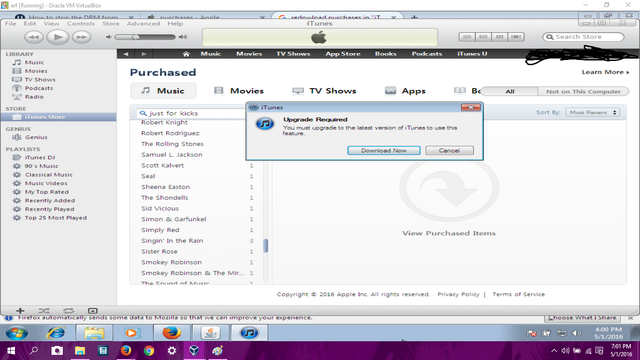Image resolution: width=640 pixels, height=360 pixels.
Task: Select 'The Rolling Stones' in the artist list
Action: click(172, 144)
